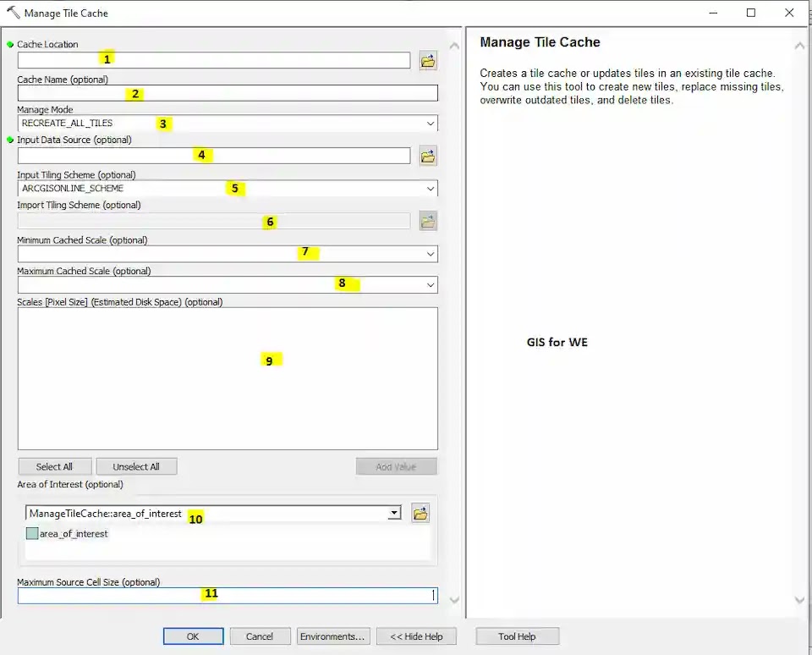812x655 pixels.
Task: Open the Input Tiling Scheme dropdown
Action: pyautogui.click(x=431, y=189)
